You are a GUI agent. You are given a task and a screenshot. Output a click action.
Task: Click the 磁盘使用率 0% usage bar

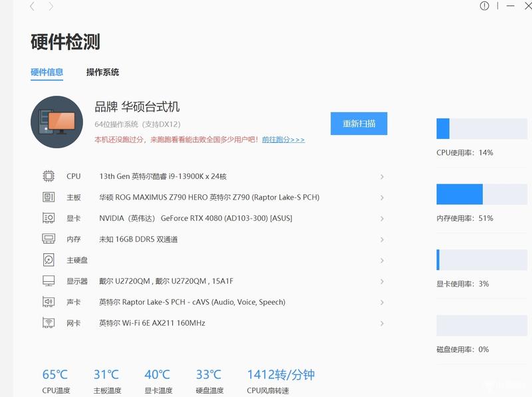tap(481, 325)
